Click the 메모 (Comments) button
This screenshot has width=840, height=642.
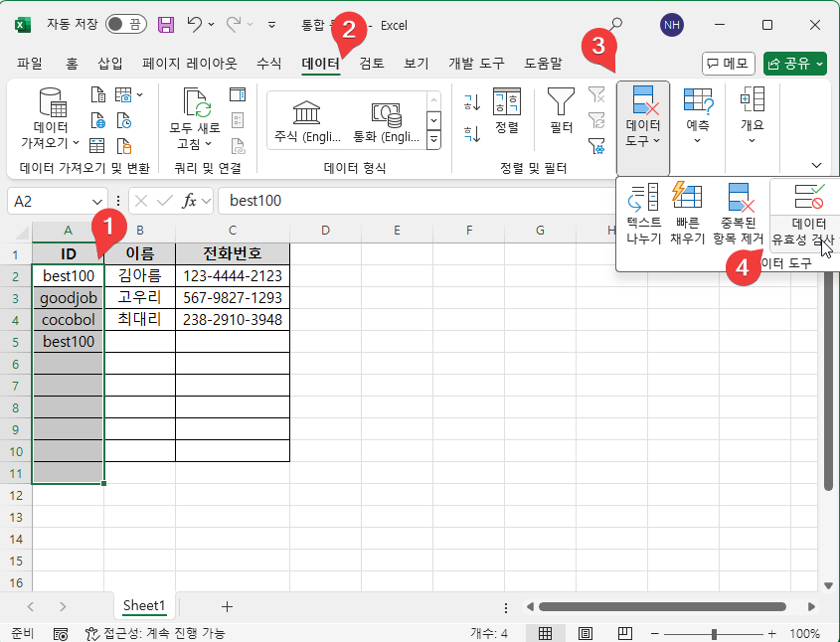pos(728,63)
